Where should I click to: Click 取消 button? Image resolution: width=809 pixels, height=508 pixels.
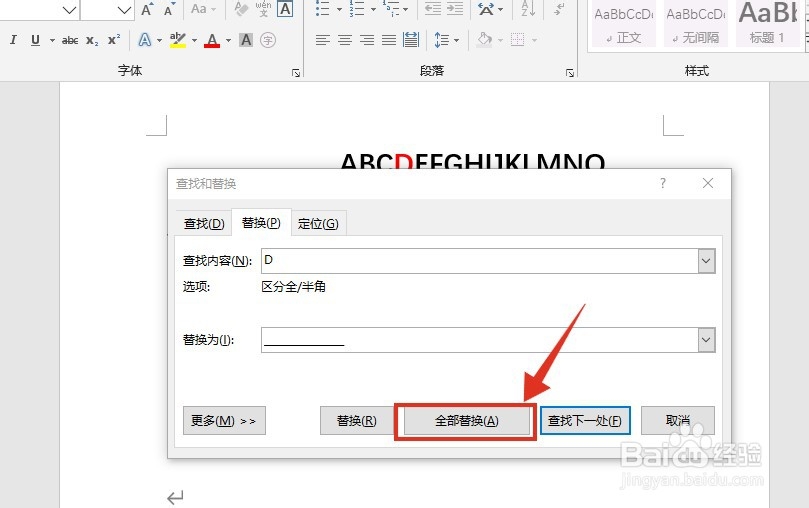point(677,421)
